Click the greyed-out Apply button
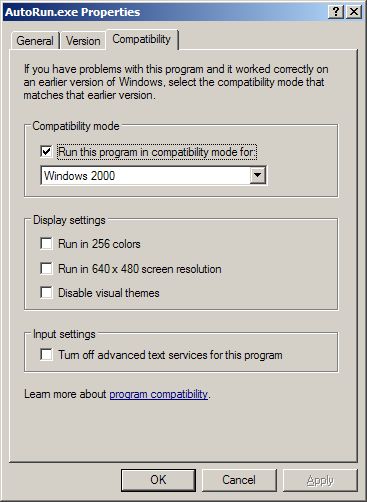 pos(320,480)
